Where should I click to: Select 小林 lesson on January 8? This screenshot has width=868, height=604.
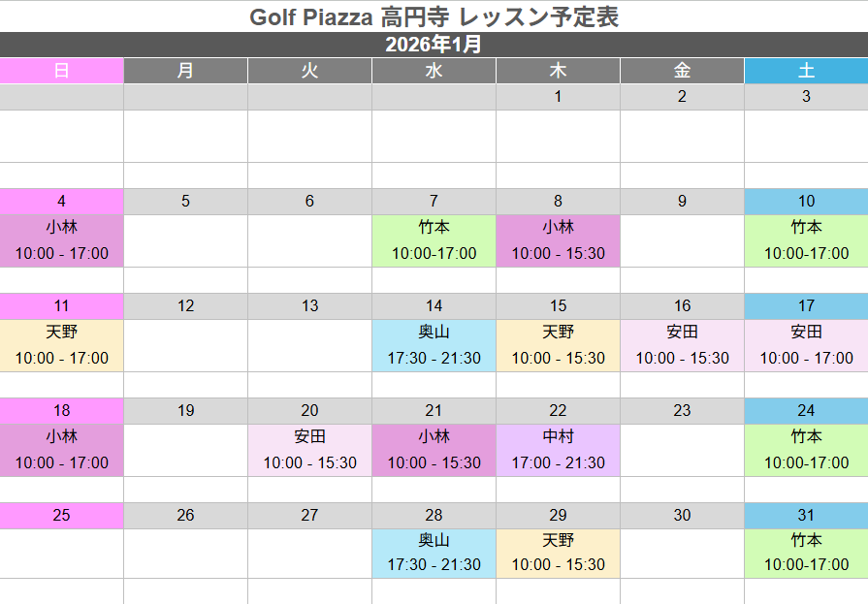point(558,240)
